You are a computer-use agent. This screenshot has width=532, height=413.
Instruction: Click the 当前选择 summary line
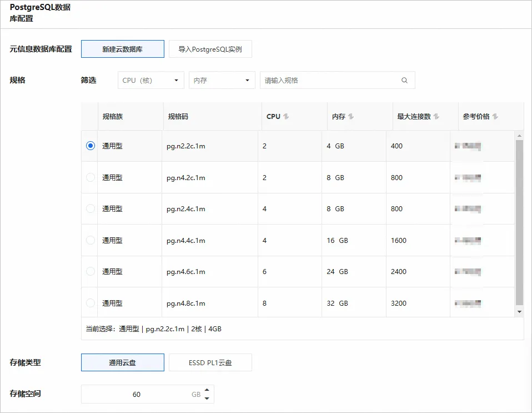[x=154, y=329]
